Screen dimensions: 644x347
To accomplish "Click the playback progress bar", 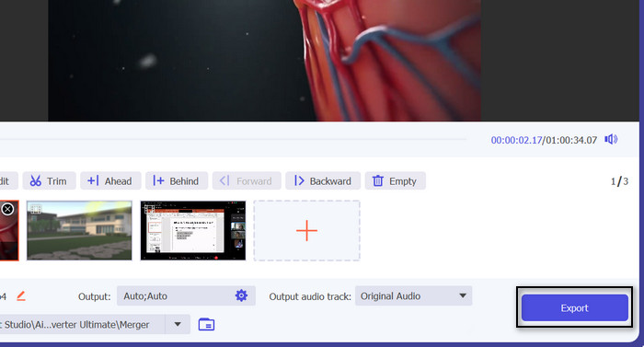I will click(233, 140).
